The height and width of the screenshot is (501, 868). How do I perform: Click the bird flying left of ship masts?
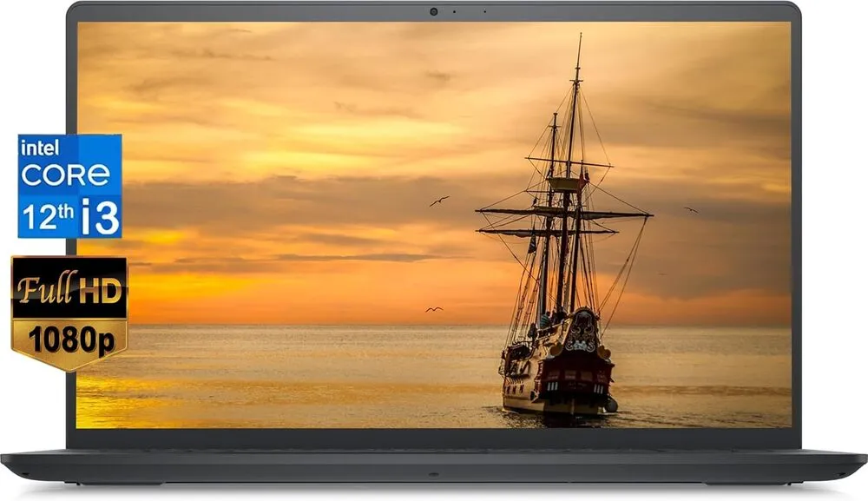pos(439,201)
